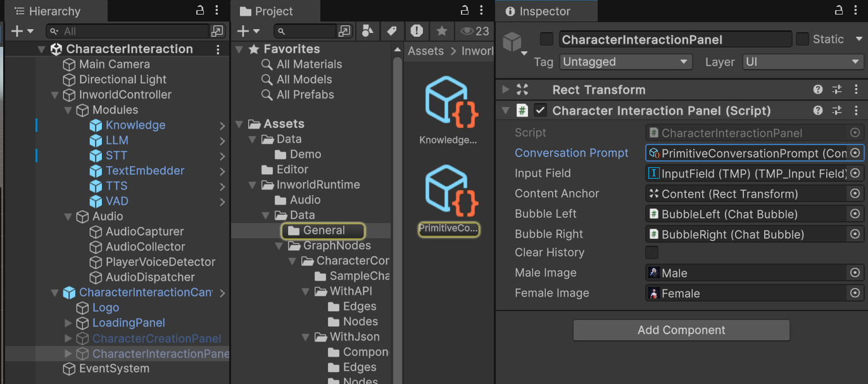
Task: Open VAD prefab chevron arrow
Action: [x=222, y=202]
